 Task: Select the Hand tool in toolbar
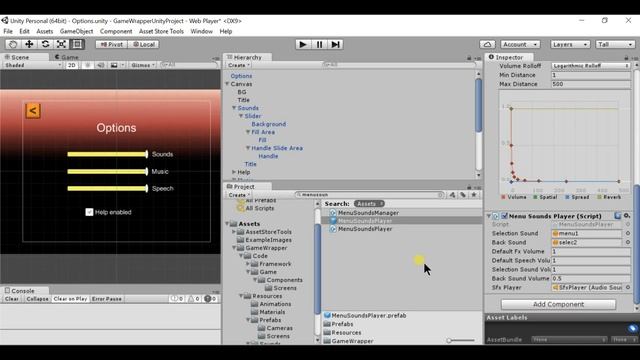tap(13, 44)
